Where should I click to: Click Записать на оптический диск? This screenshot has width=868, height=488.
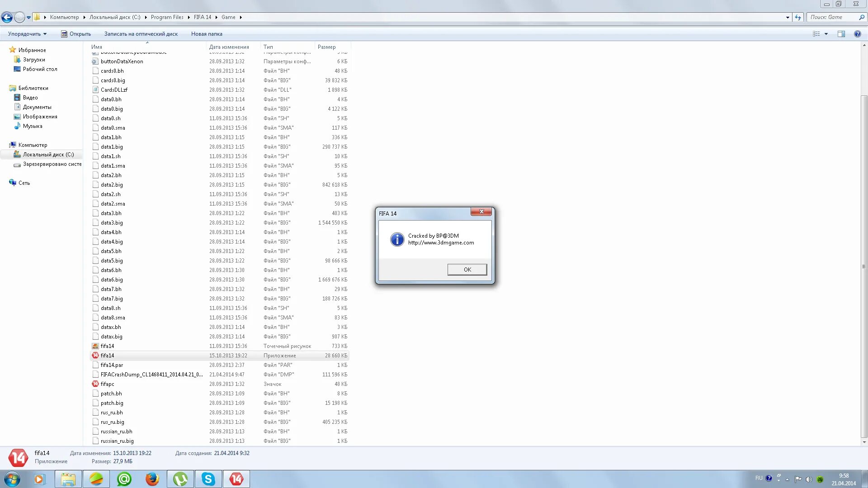[141, 34]
